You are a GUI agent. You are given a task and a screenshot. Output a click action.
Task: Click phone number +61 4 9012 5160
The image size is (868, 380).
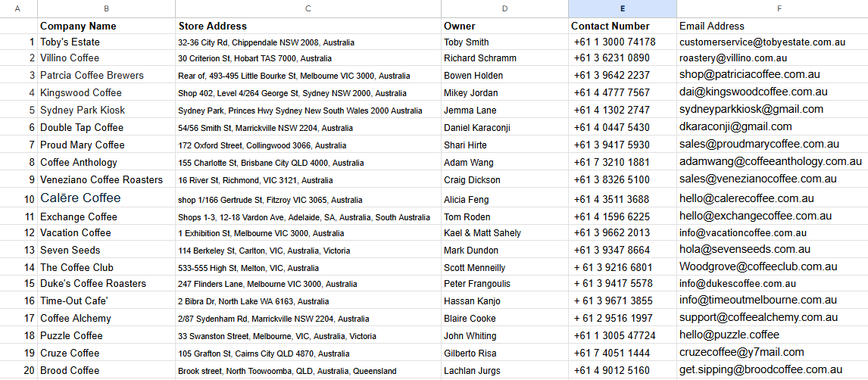click(622, 371)
